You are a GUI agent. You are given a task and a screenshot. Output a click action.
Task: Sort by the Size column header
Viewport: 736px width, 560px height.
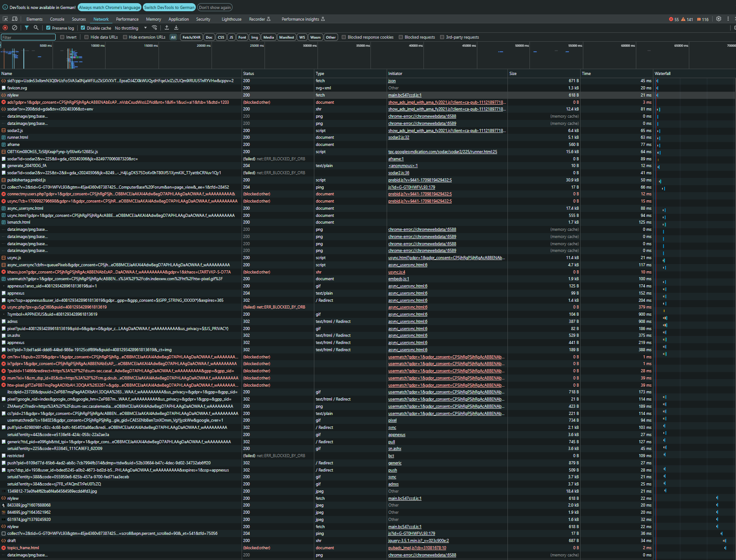[x=544, y=74]
